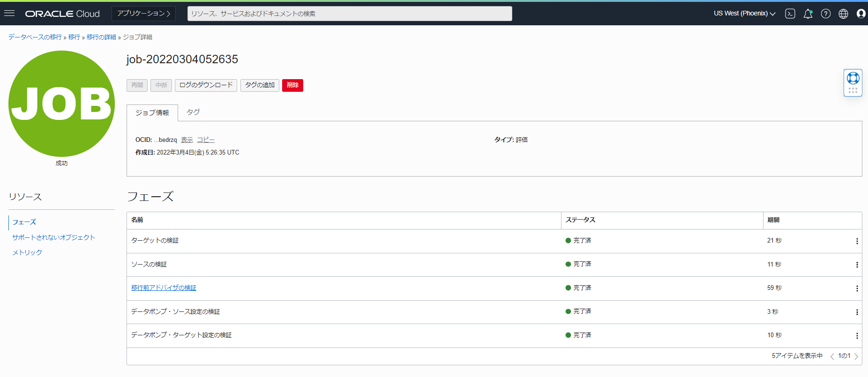Viewport: 868px width, 377px height.
Task: Switch to the タグ tab
Action: pyautogui.click(x=193, y=112)
